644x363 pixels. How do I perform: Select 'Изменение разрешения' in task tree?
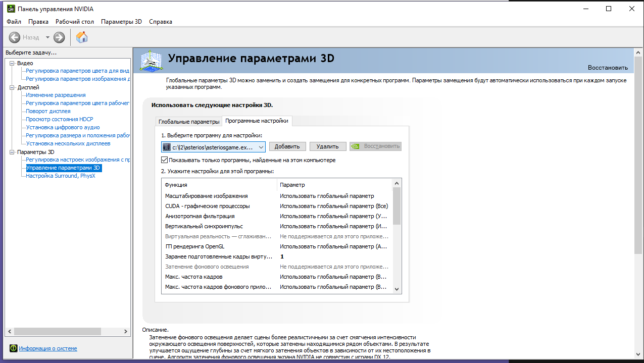pyautogui.click(x=56, y=95)
